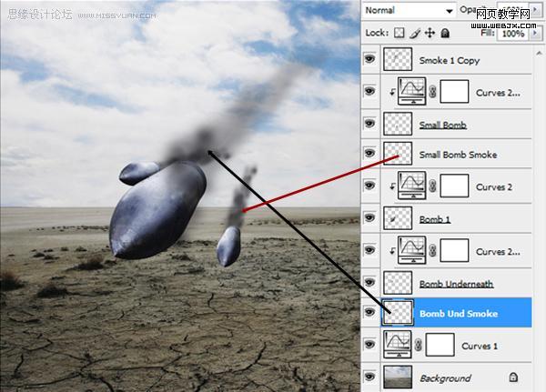Click the Small Bomb layer thumbnail
546x392 pixels.
pos(398,124)
